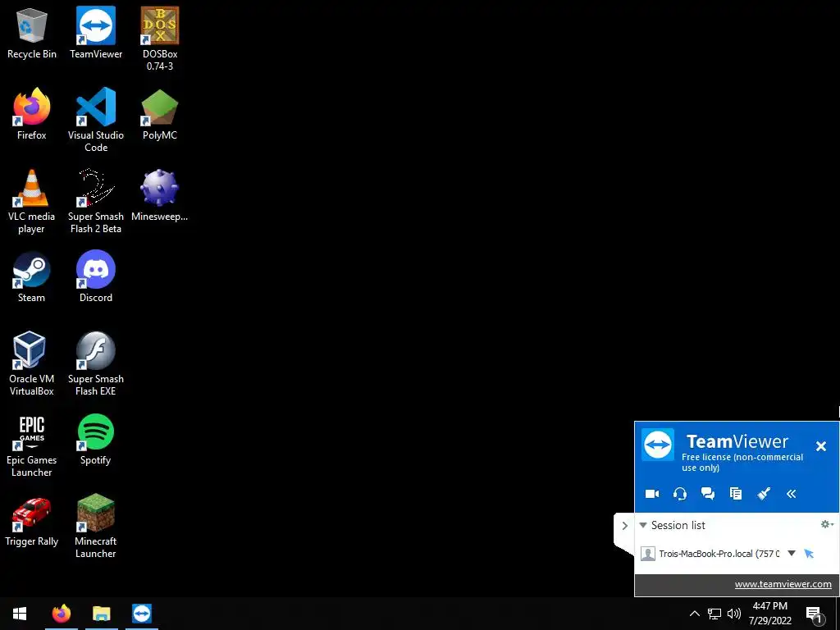Toggle remote control cursor icon for Trois-MacBook-Pro session
840x630 pixels.
pyautogui.click(x=809, y=554)
